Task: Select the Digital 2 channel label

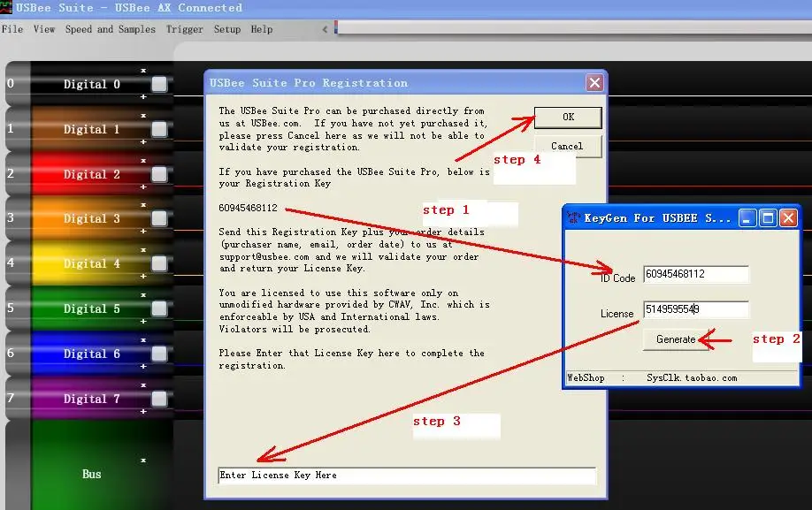Action: coord(92,174)
